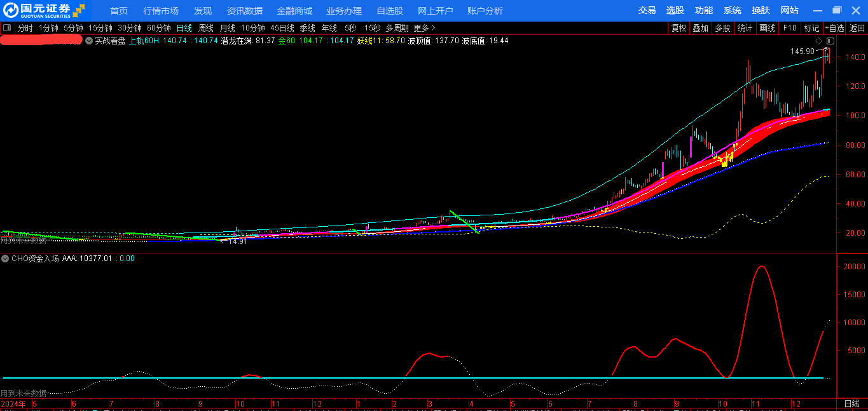Expand the 实战看盘 indicator dropdown arrow
The image size is (868, 411).
coord(88,41)
